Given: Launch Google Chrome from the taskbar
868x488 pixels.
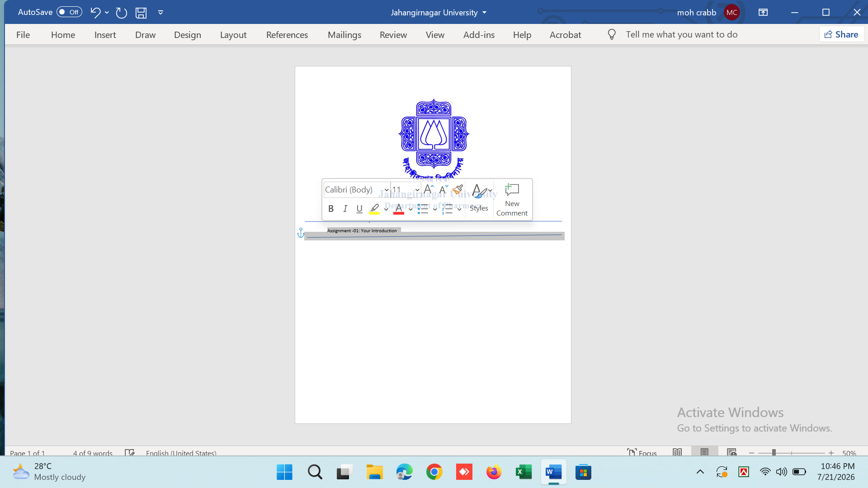Looking at the screenshot, I should tap(434, 472).
